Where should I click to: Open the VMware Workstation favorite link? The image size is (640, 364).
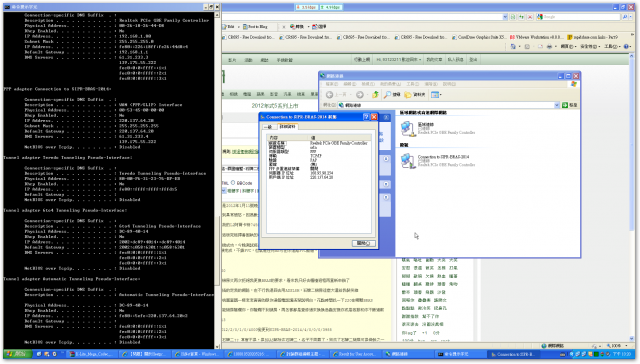[x=537, y=37]
